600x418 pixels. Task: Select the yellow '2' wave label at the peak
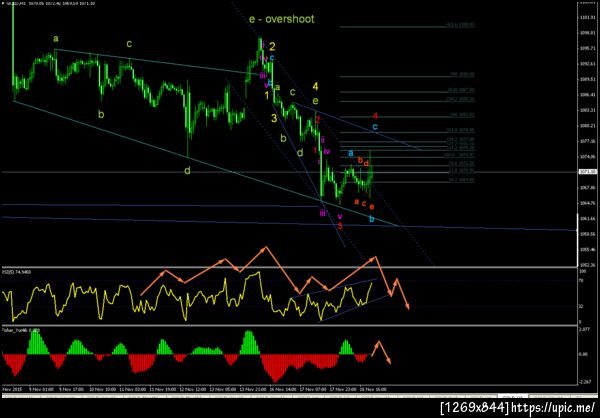(x=272, y=47)
